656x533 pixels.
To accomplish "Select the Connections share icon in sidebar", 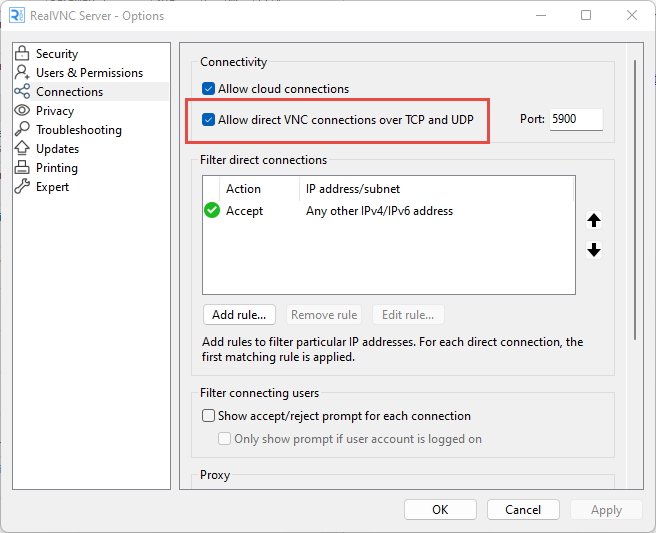I will (x=22, y=92).
